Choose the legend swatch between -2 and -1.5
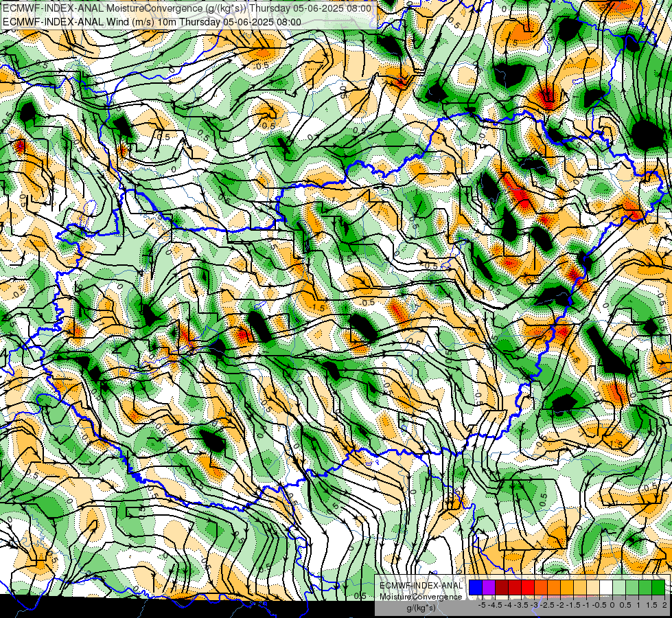Screen dimensions: 672x618 point(567,587)
